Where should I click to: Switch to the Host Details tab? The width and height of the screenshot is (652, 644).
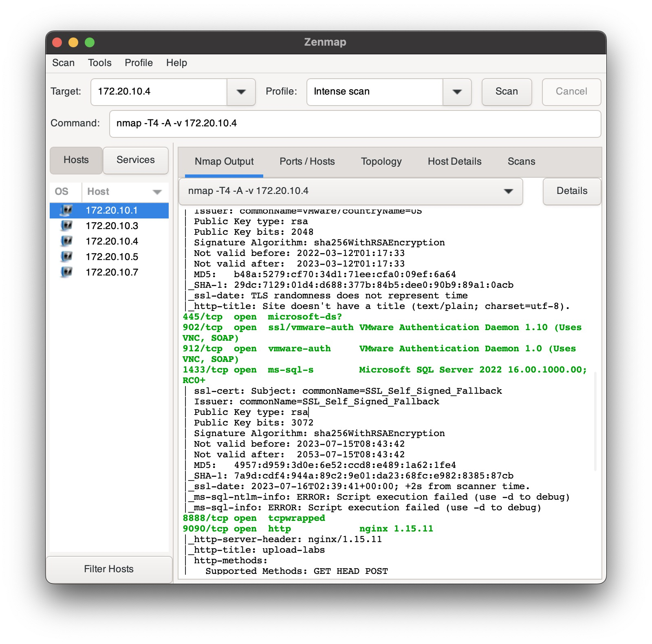[454, 162]
